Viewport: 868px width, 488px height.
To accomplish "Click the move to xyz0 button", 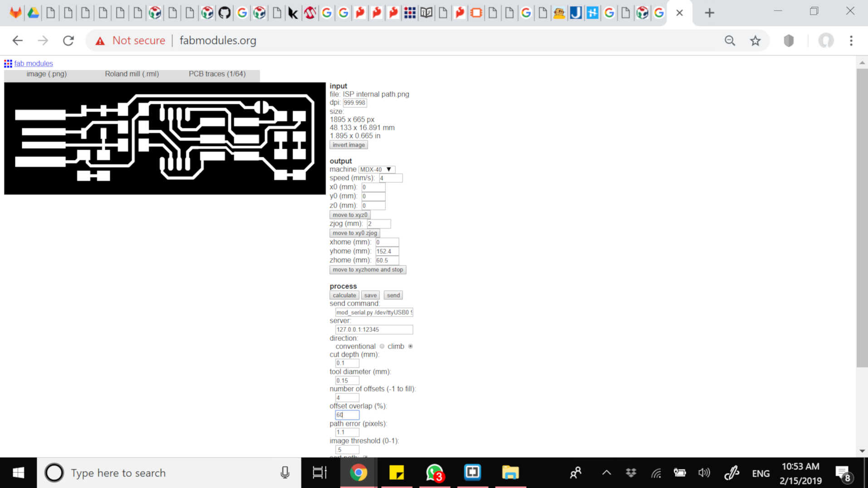I will point(350,215).
